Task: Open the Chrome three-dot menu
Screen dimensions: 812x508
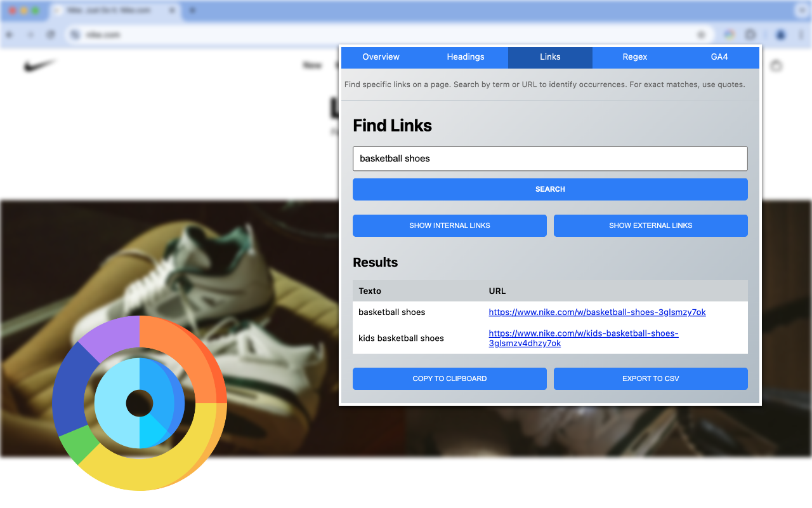Action: click(801, 34)
